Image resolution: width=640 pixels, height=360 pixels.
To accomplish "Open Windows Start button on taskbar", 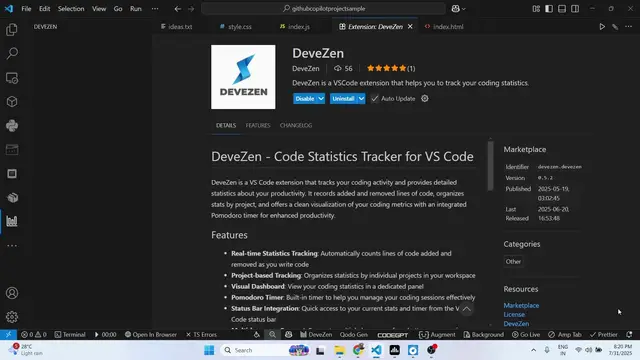I will 209,350.
